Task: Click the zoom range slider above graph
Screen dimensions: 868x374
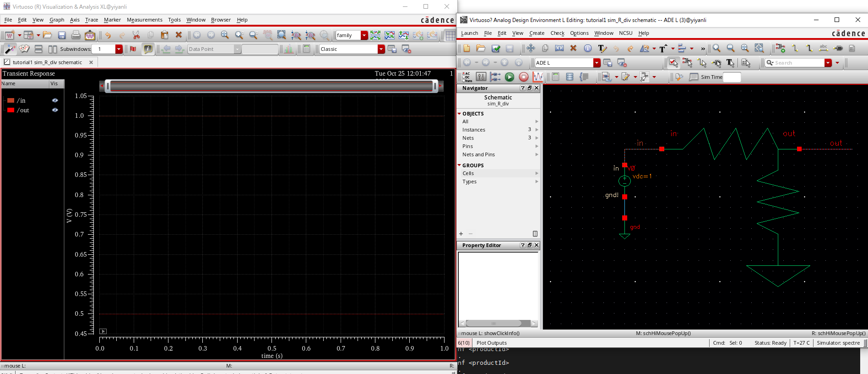Action: click(271, 86)
